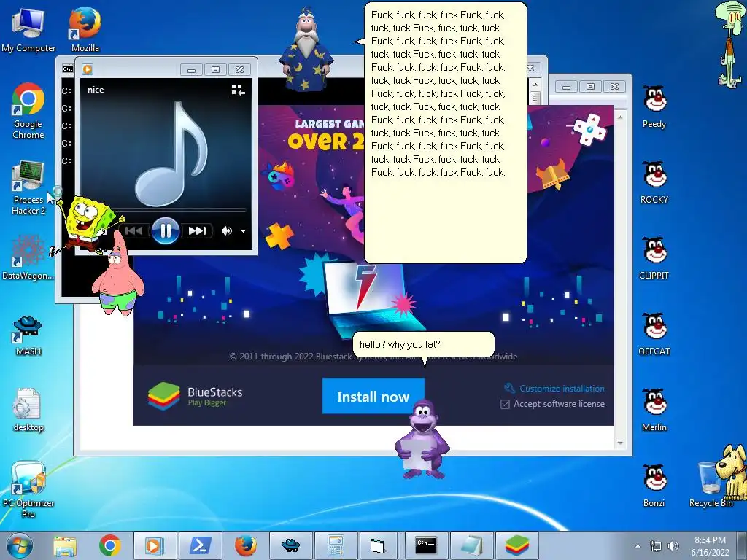Image resolution: width=747 pixels, height=560 pixels.
Task: Mute the media player volume
Action: click(227, 231)
